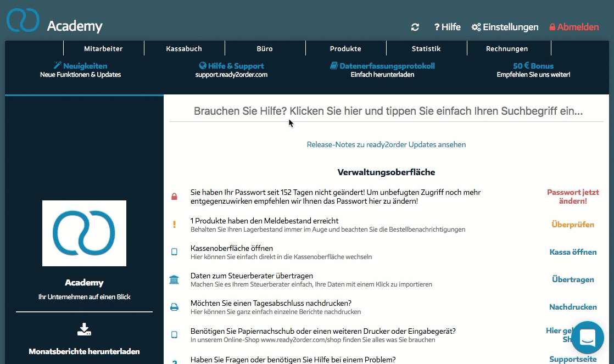Image resolution: width=614 pixels, height=364 pixels.
Task: Open the 50 € Bonus referral link
Action: click(533, 70)
